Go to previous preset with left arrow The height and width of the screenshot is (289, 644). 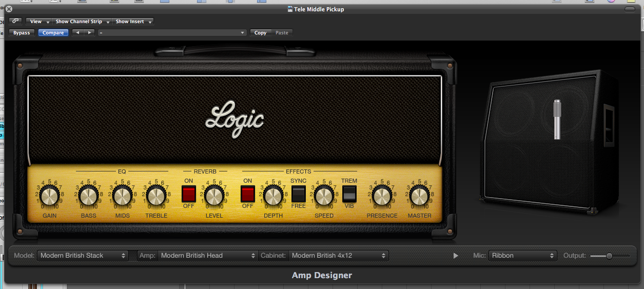77,33
